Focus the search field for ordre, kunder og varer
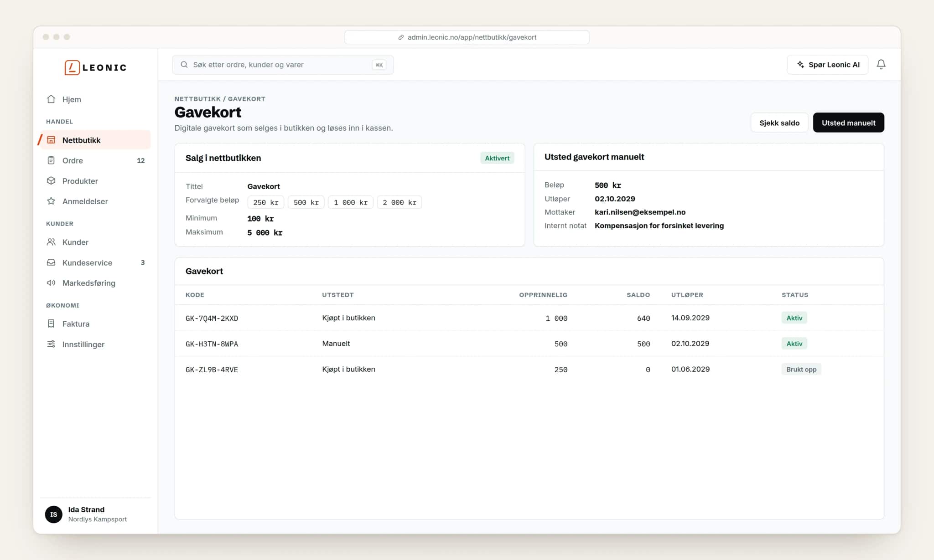The image size is (934, 560). 283,65
